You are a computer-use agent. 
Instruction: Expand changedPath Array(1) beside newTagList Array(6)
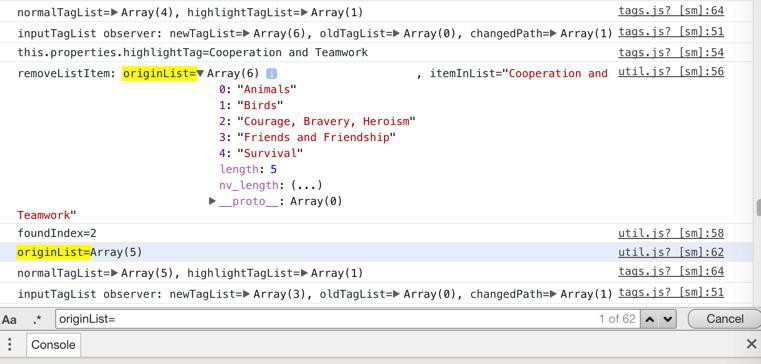click(554, 33)
